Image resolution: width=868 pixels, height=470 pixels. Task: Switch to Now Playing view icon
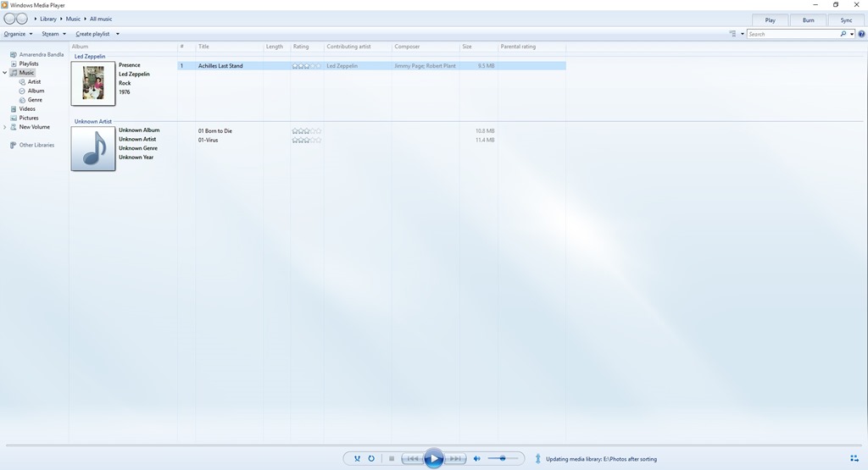[x=854, y=458]
